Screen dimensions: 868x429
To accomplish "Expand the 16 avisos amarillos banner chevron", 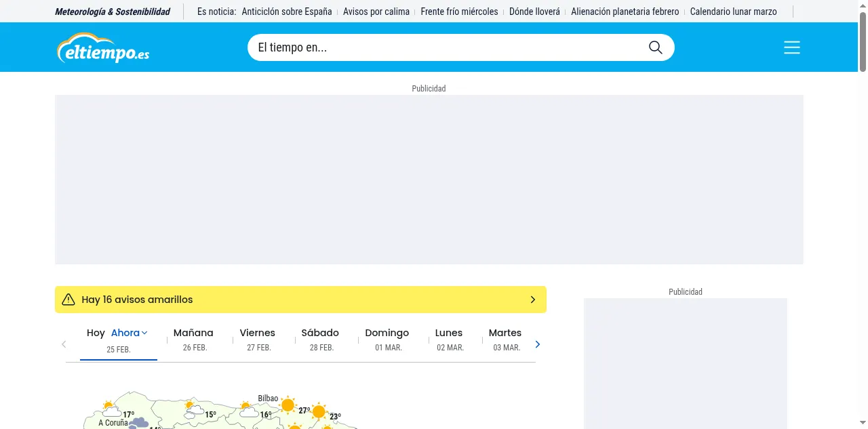I will click(x=533, y=300).
